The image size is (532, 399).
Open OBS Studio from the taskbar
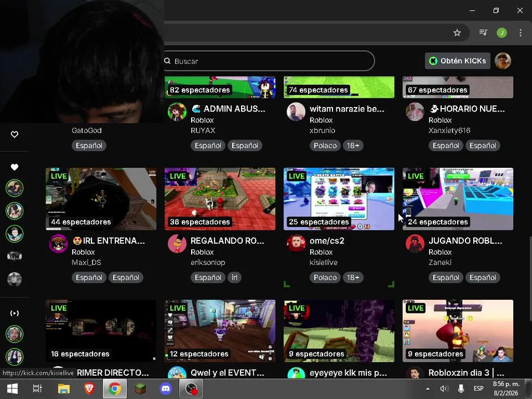(x=191, y=389)
